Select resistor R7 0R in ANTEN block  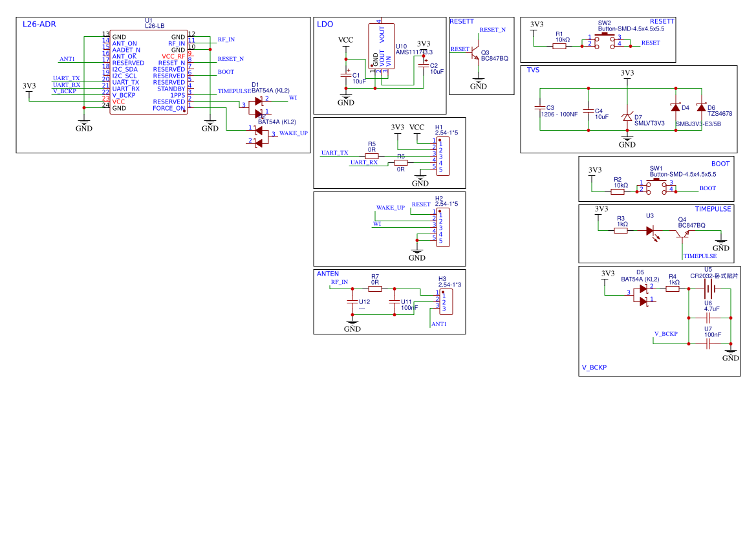[375, 289]
